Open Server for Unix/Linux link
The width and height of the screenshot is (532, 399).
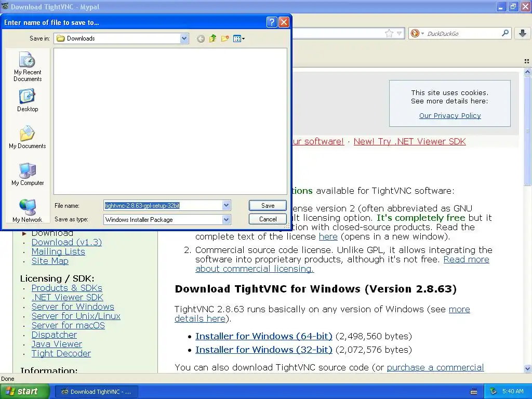click(76, 316)
